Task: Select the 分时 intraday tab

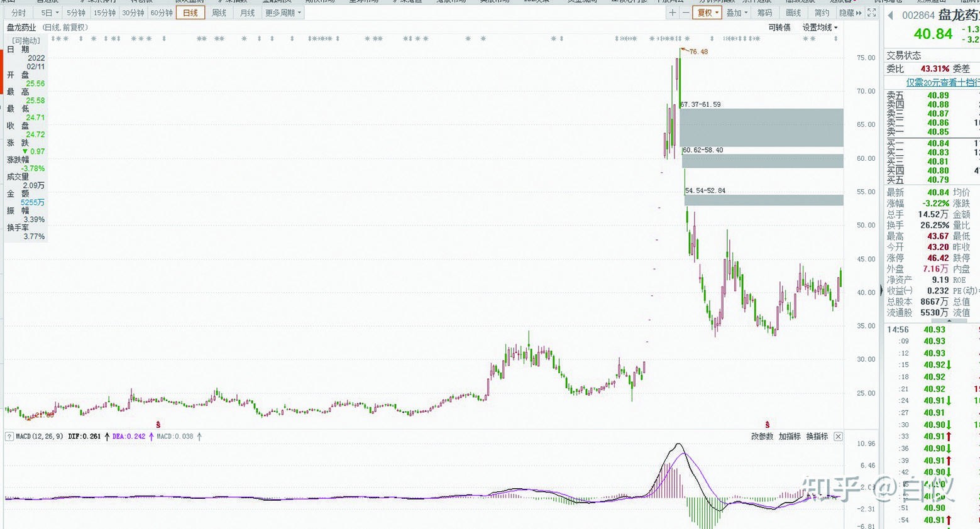Action: click(x=19, y=13)
